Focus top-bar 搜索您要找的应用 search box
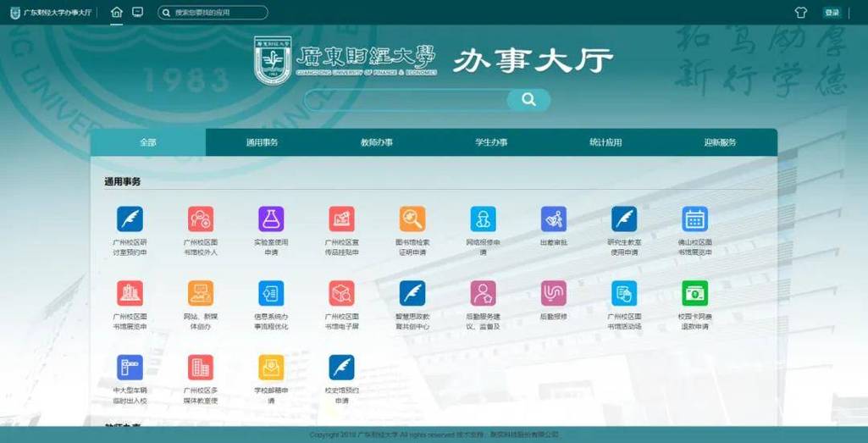This screenshot has width=868, height=443. tap(213, 12)
